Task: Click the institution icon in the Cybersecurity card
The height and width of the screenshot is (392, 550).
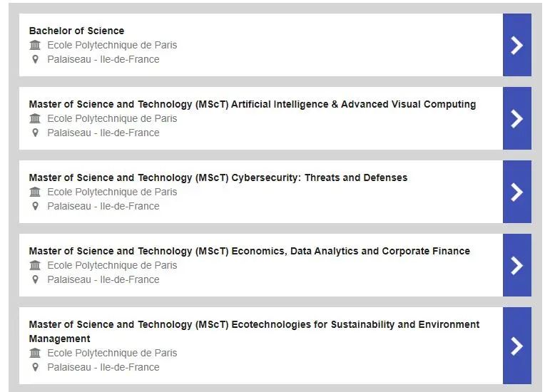Action: tap(35, 192)
